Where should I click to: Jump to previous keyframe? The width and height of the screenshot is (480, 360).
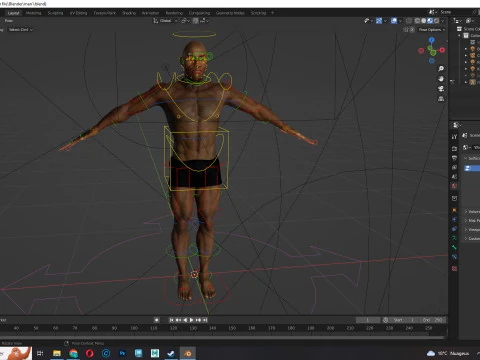tap(178, 320)
